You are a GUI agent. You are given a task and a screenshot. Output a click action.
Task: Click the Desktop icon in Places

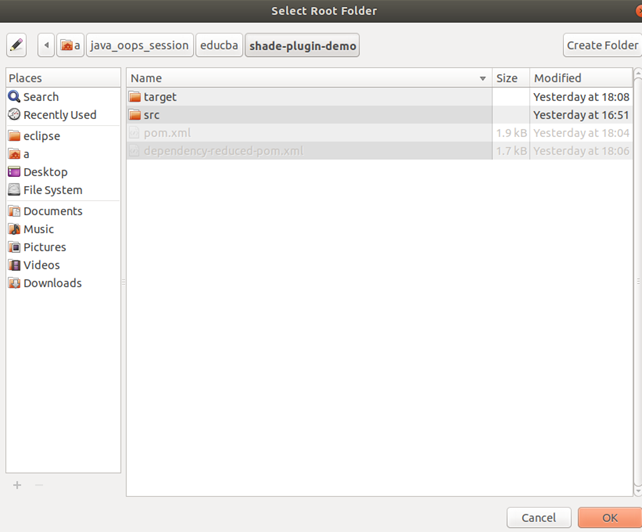[14, 172]
